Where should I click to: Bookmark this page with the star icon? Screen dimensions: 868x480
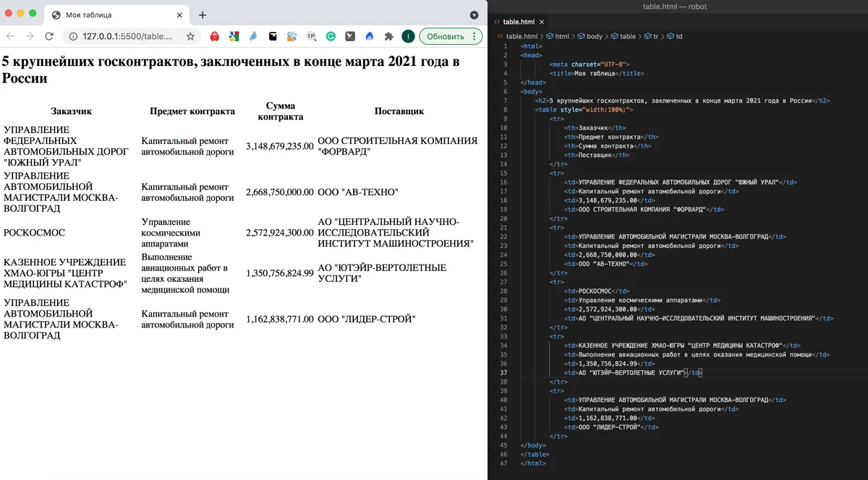[190, 36]
